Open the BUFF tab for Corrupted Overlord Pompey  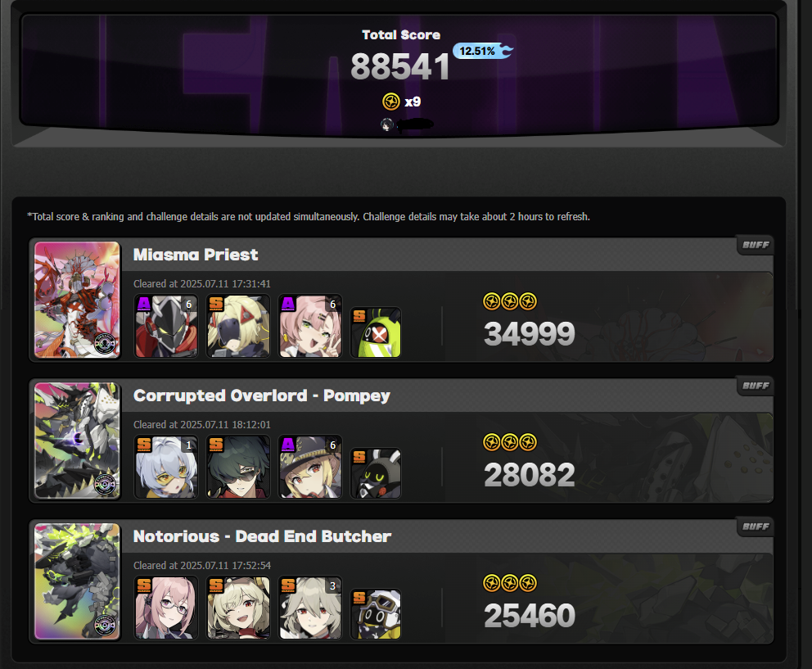(755, 386)
